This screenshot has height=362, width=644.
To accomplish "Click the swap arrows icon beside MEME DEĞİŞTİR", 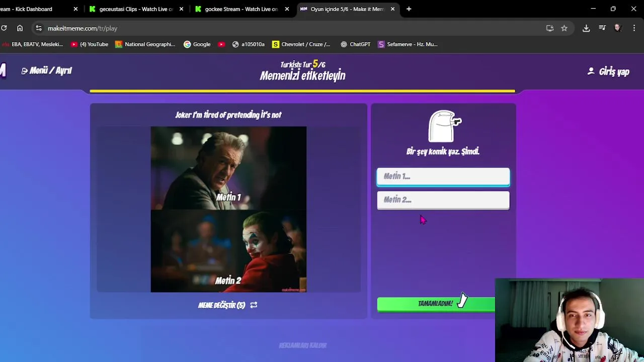I will click(254, 305).
